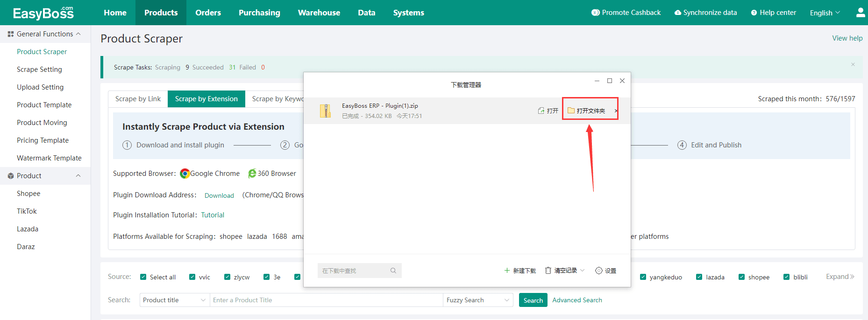Click the General Functions grid icon

11,34
